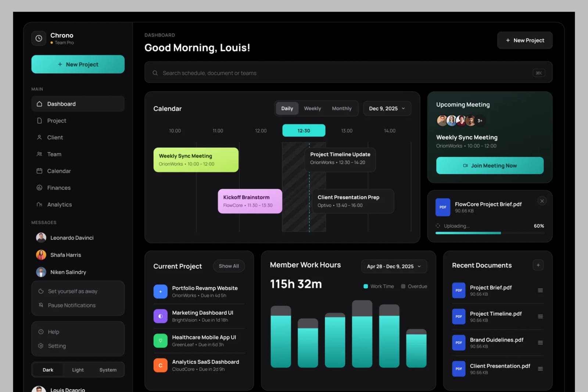Open the Dec 9, 2025 calendar date dropdown

[x=387, y=108]
